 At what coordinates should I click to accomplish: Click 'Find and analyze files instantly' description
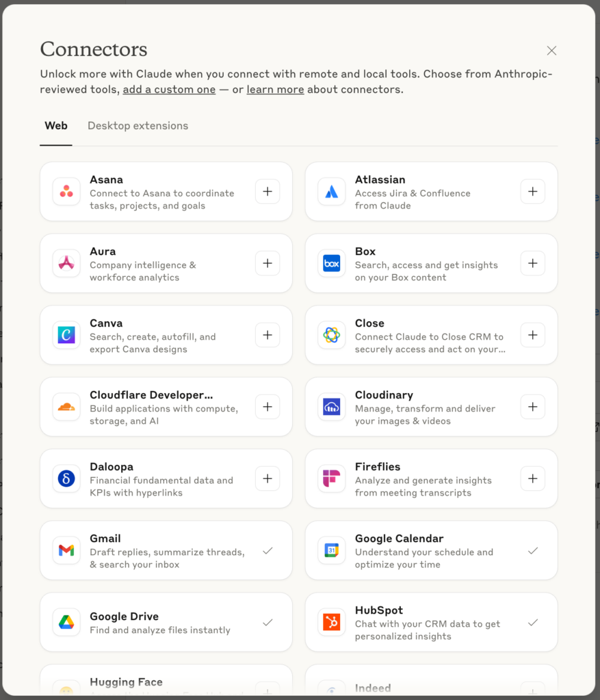[160, 630]
